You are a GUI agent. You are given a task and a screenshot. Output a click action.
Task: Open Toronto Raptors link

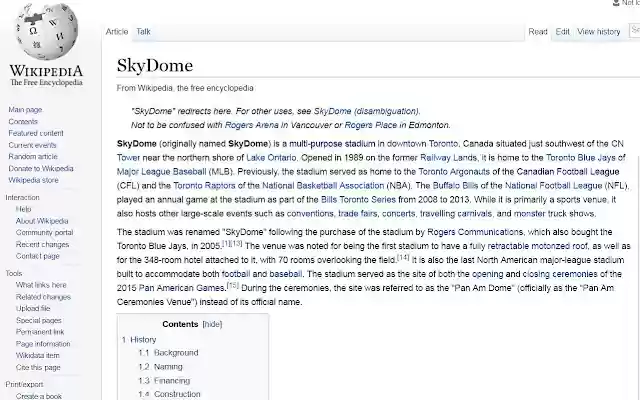[x=204, y=185]
